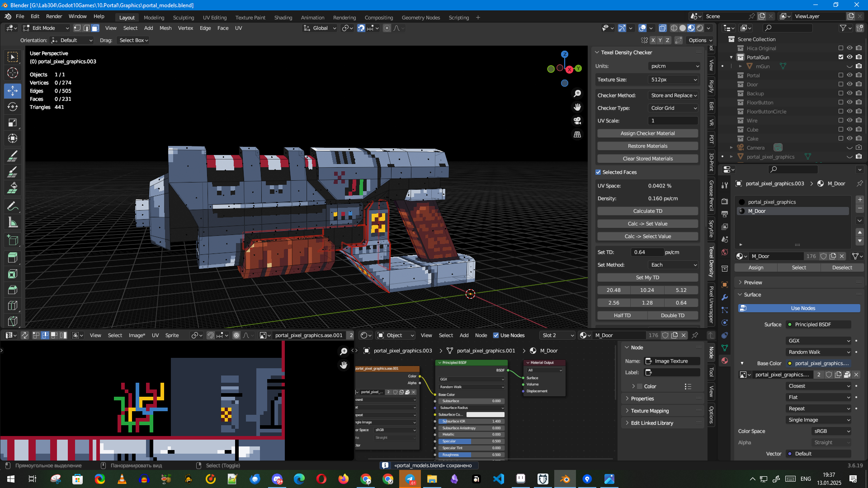The width and height of the screenshot is (868, 488).
Task: Open the Modifiers wrench properties tab
Action: click(x=725, y=297)
